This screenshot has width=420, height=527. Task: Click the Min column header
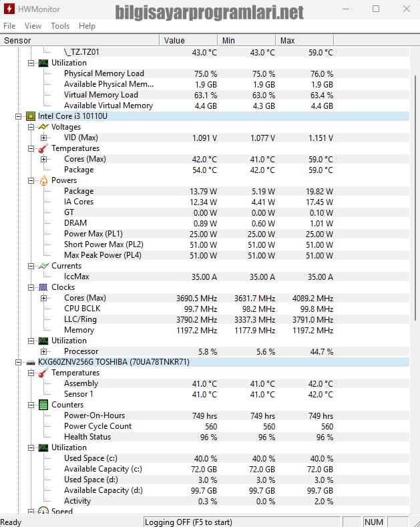click(246, 40)
